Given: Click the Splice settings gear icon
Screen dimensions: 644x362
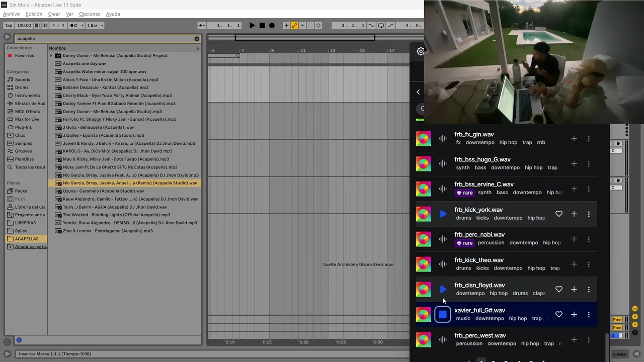Looking at the screenshot, I should point(421,51).
